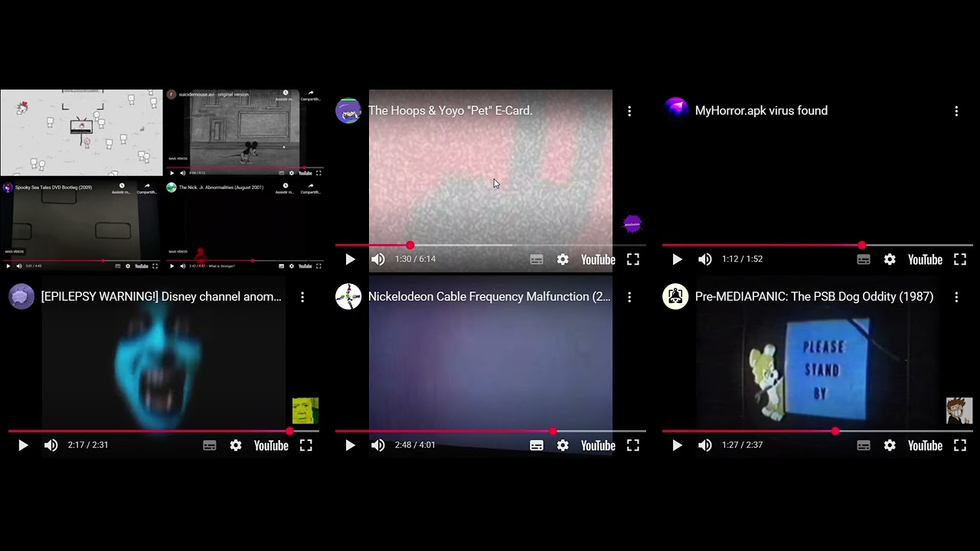Mute the Nickelodeon Malfunction video
The width and height of the screenshot is (980, 551).
(x=378, y=445)
